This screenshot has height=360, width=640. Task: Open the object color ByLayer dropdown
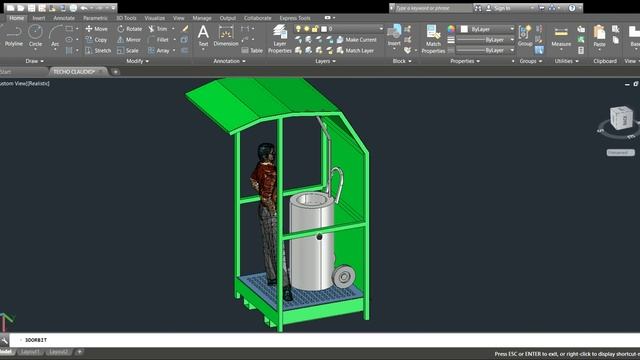coord(487,29)
